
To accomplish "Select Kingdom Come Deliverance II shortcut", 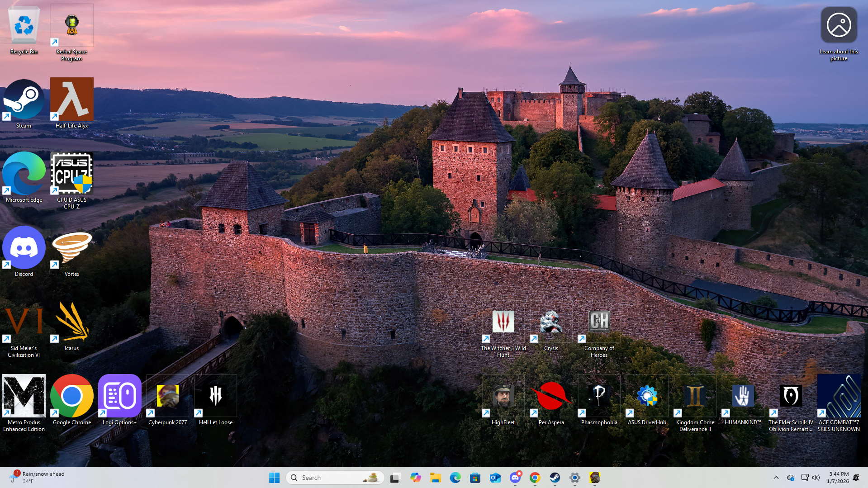I will click(695, 397).
